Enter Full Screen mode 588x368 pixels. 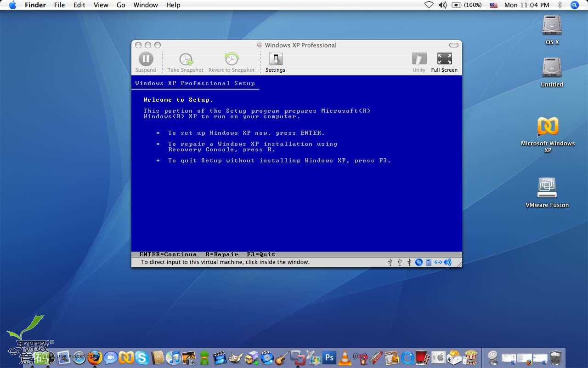[444, 59]
